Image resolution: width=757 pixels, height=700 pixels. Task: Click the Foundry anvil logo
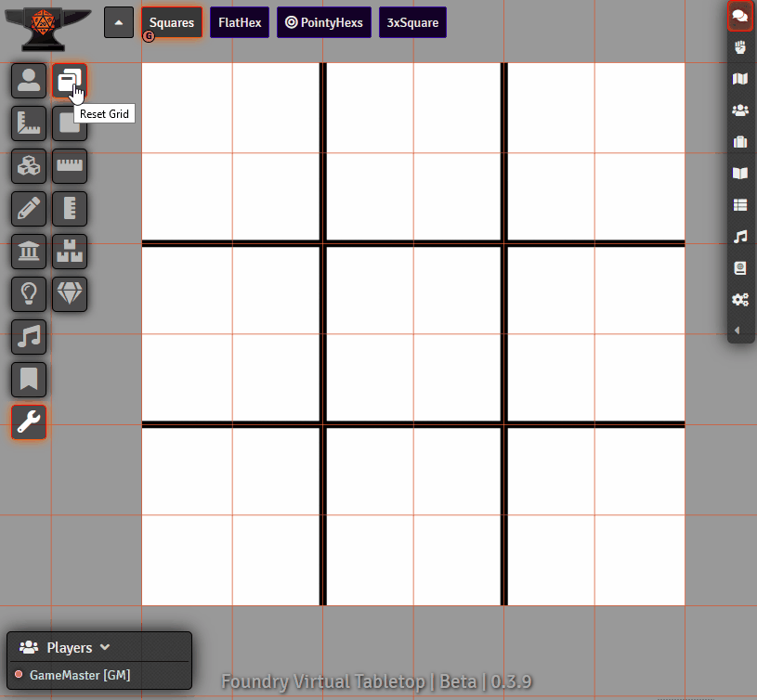point(46,30)
